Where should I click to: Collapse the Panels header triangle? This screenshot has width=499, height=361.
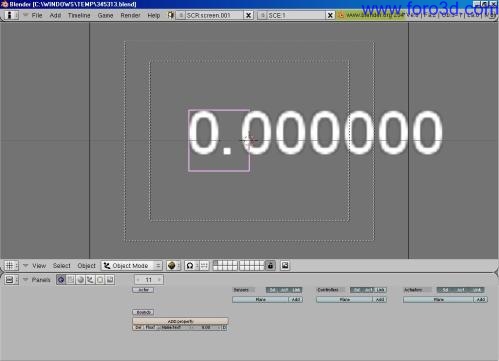click(25, 280)
